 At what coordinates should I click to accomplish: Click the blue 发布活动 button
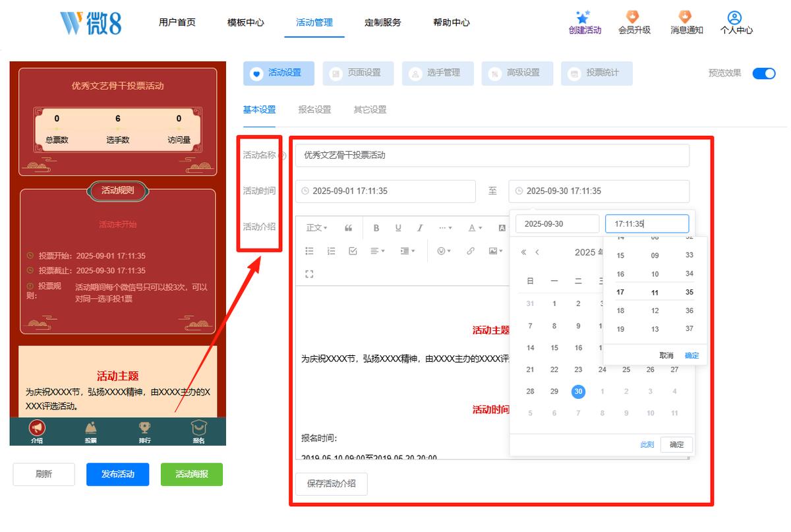point(117,475)
